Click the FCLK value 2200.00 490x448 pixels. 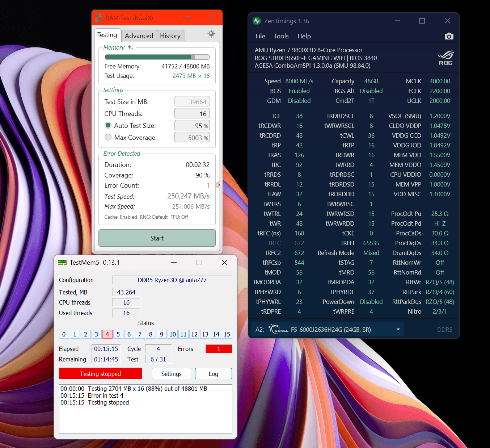440,91
